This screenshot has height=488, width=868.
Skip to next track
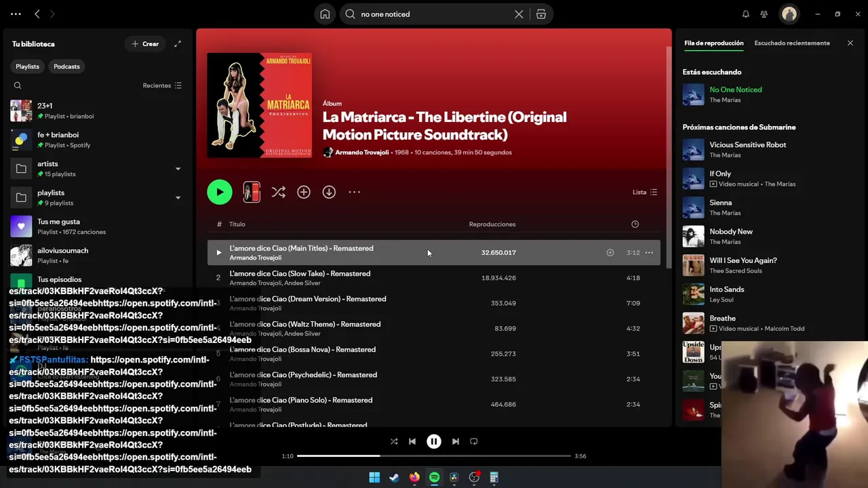pyautogui.click(x=456, y=441)
